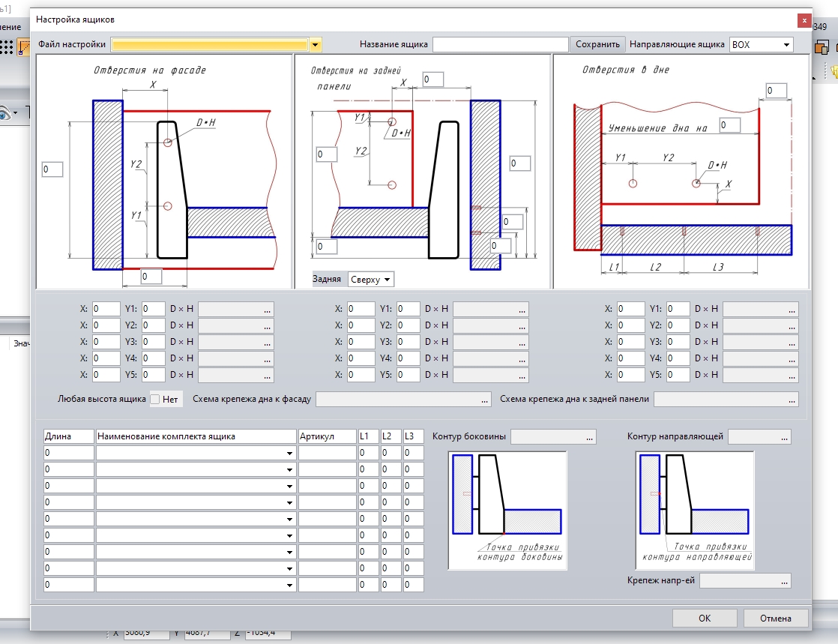Click the Уменьшение дна на input field
The width and height of the screenshot is (838, 644).
pos(729,125)
